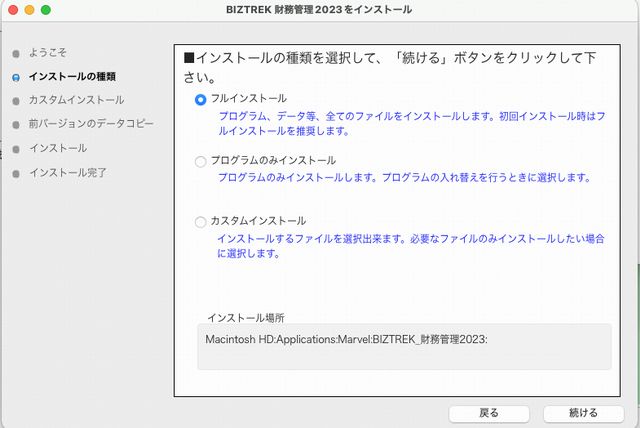The image size is (640, 428).
Task: Click the ようこそ step bullet icon
Action: [x=16, y=53]
